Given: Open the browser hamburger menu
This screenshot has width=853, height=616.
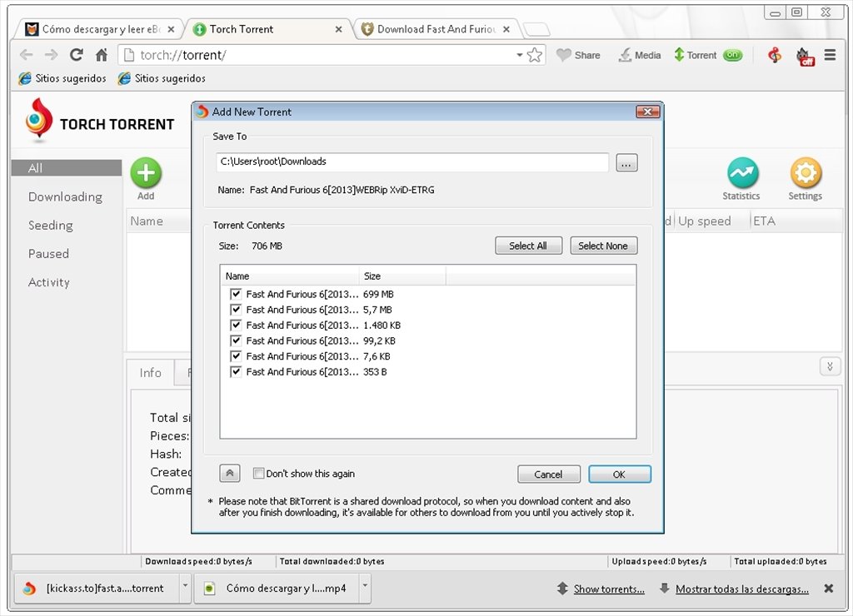Looking at the screenshot, I should 830,55.
